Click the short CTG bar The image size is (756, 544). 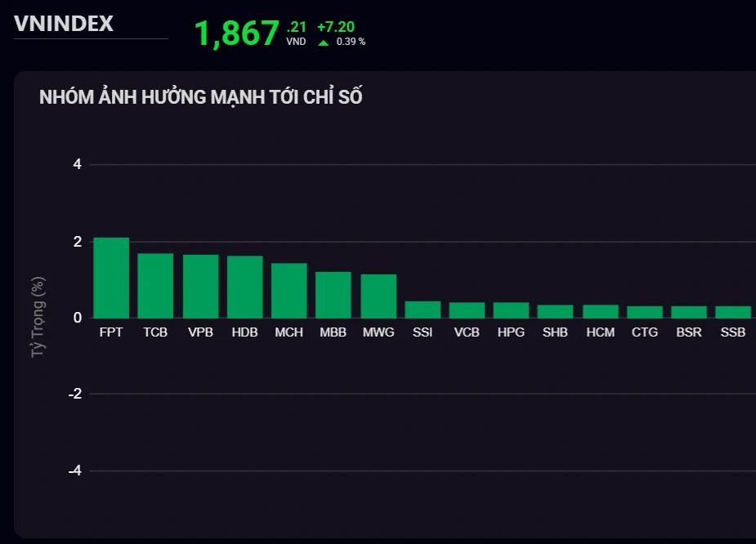pos(645,312)
